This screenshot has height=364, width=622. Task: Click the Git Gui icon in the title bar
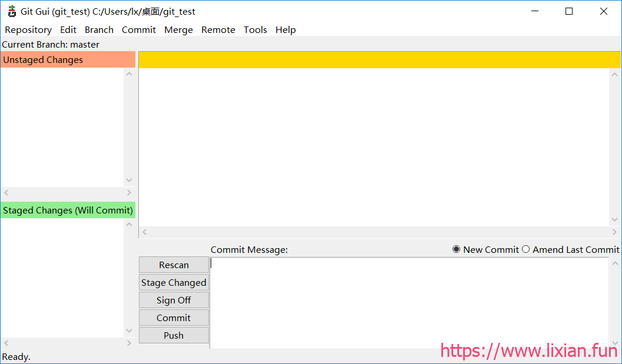pos(12,12)
